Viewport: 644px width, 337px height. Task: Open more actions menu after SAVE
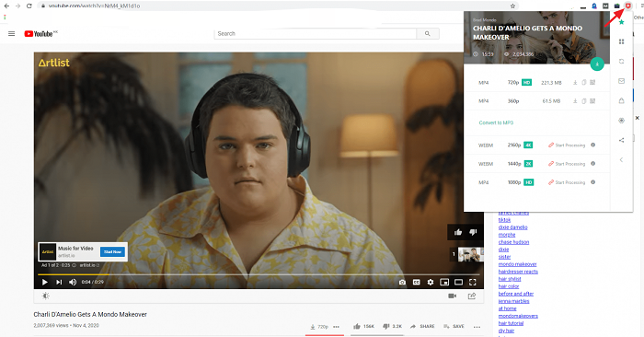477,327
